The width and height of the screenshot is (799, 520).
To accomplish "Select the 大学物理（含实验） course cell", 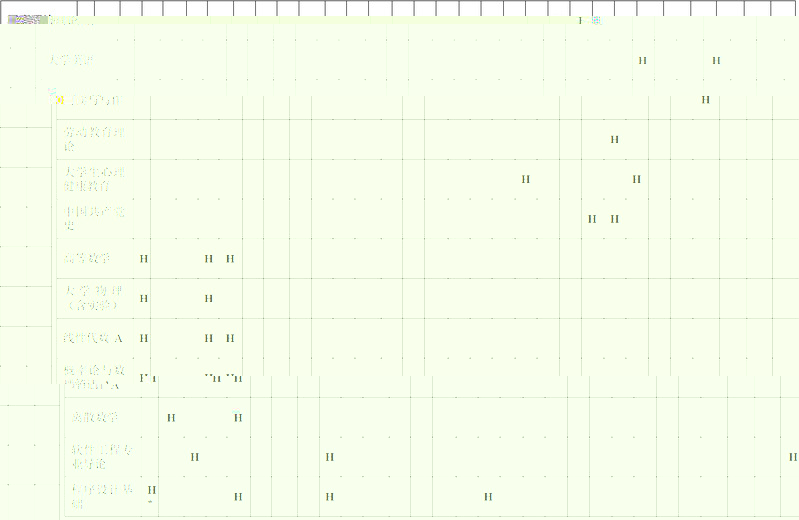I will pyautogui.click(x=93, y=298).
